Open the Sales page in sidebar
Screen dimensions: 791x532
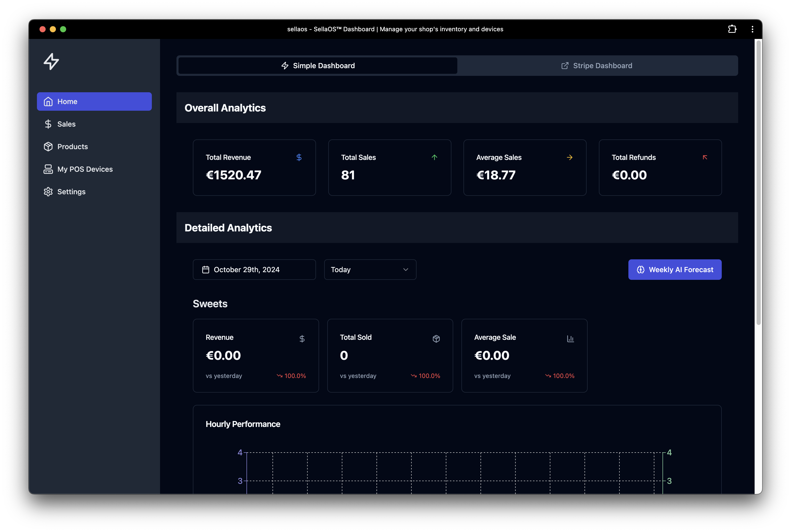[66, 124]
